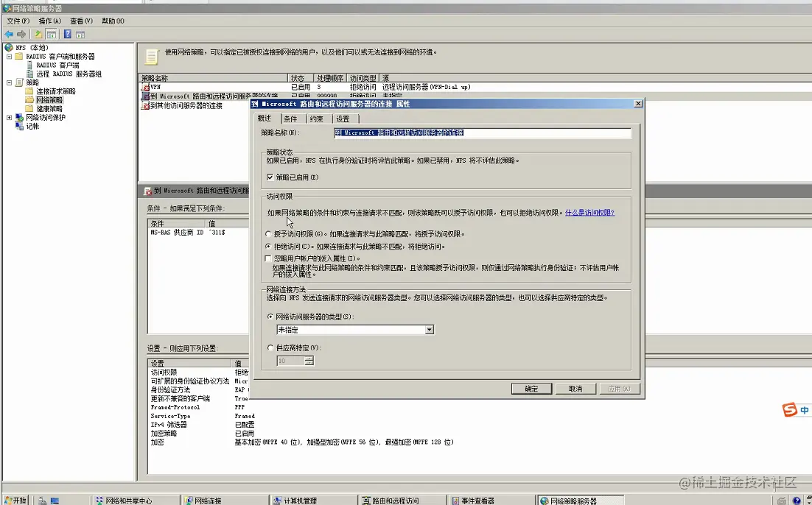Select the 网络策略 folder in tree
Screen dimensions: 812x505
coord(49,100)
